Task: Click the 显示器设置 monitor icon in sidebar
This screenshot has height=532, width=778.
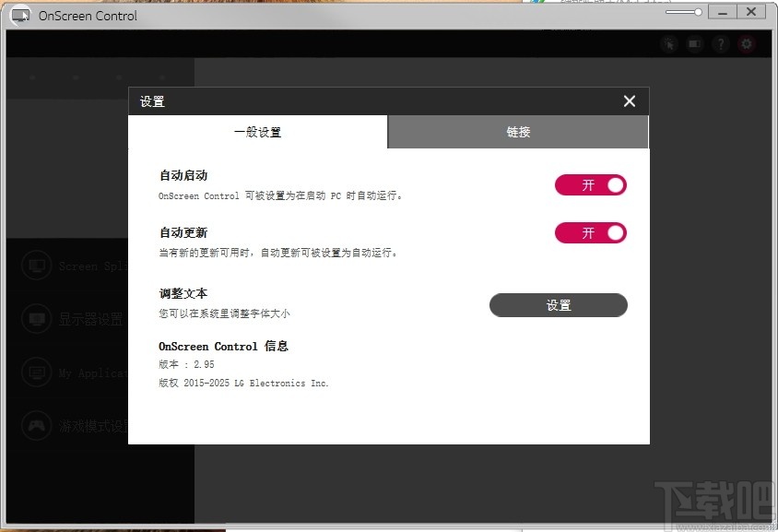Action: (36, 318)
